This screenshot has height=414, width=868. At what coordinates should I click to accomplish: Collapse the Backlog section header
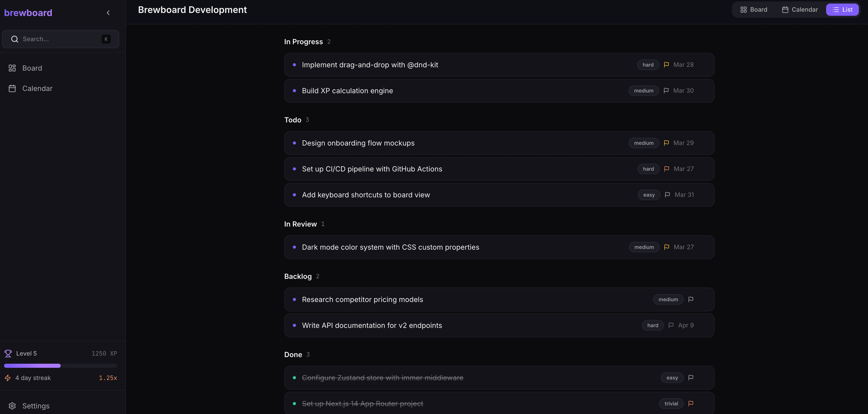click(298, 276)
